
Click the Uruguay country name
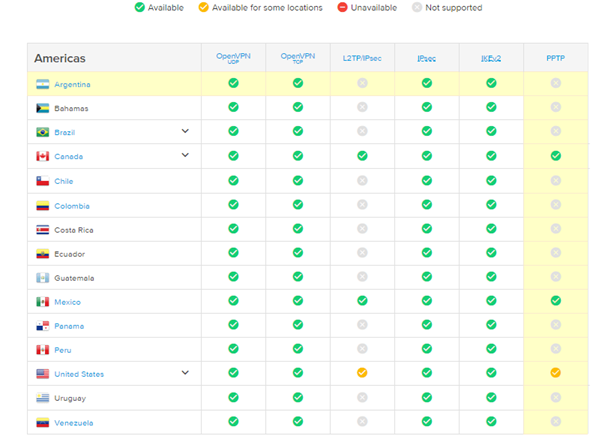(70, 398)
